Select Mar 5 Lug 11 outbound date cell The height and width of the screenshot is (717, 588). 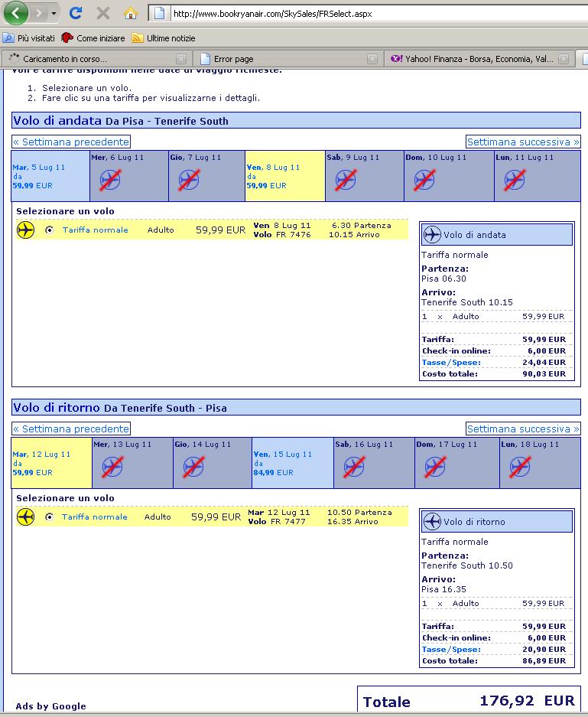(50, 176)
